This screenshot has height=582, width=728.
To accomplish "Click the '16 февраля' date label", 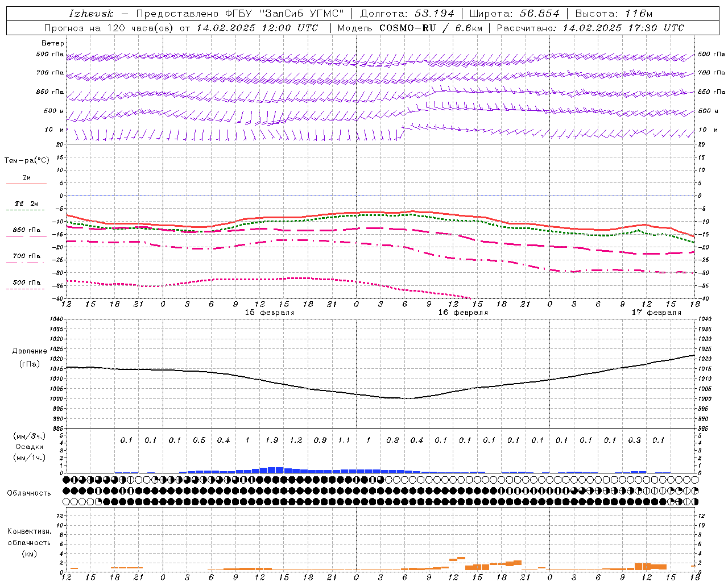I will pos(463,313).
